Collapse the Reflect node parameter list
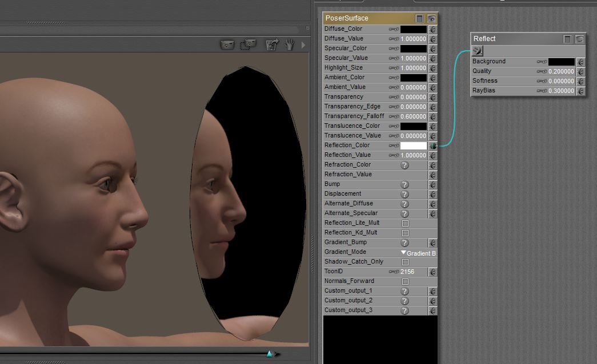Screen dimensions: 597x364 [x=567, y=39]
